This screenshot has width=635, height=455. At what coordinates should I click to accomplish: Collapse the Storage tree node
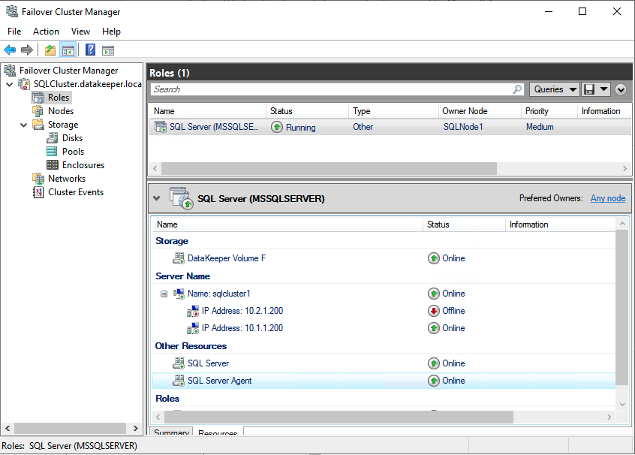(24, 125)
